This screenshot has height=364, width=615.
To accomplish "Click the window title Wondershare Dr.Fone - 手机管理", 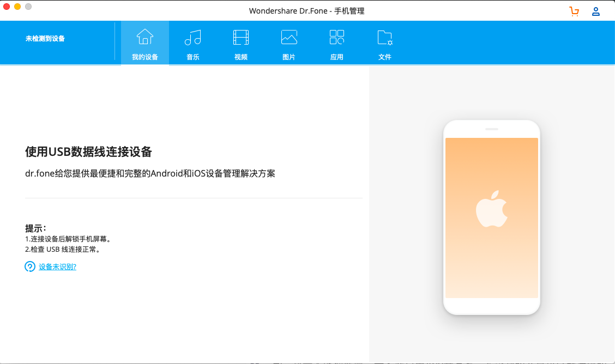I will click(x=307, y=11).
